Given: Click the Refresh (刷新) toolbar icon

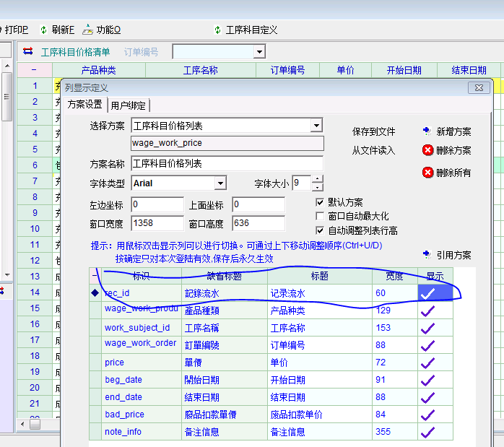Looking at the screenshot, I should point(44,30).
